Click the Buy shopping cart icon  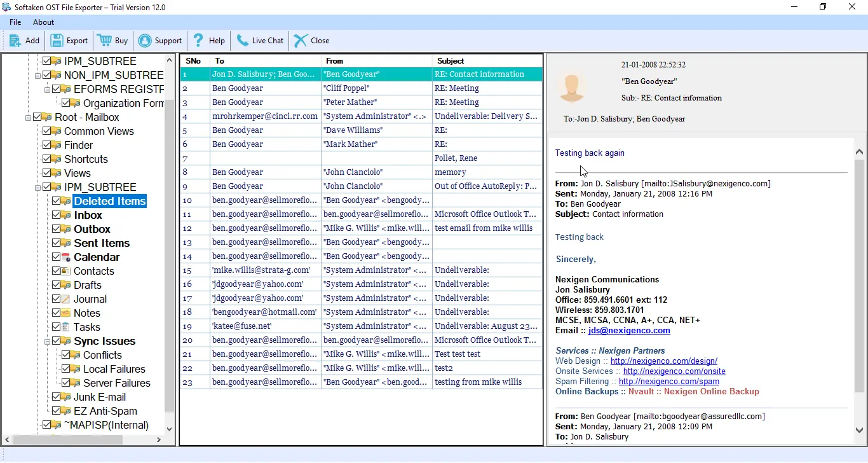(x=104, y=41)
